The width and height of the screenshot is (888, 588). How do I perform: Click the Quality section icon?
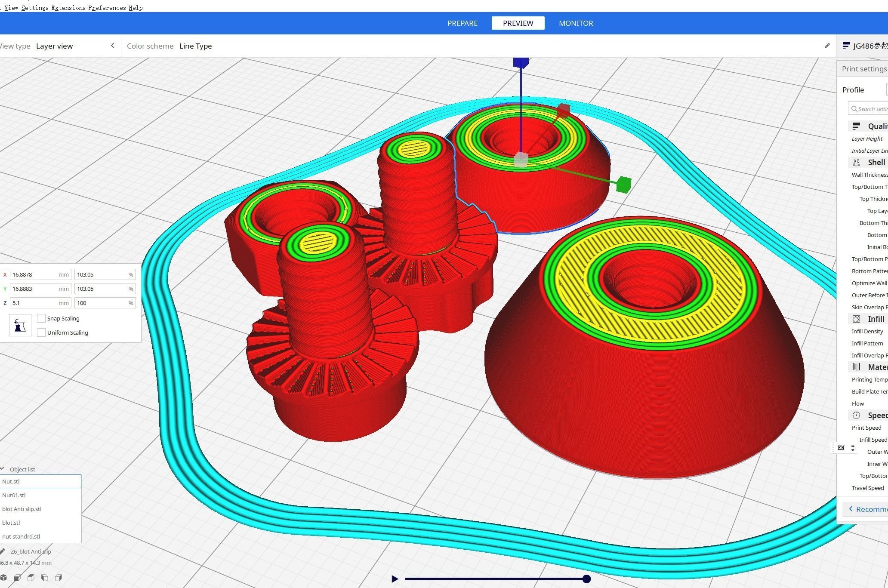(x=857, y=126)
